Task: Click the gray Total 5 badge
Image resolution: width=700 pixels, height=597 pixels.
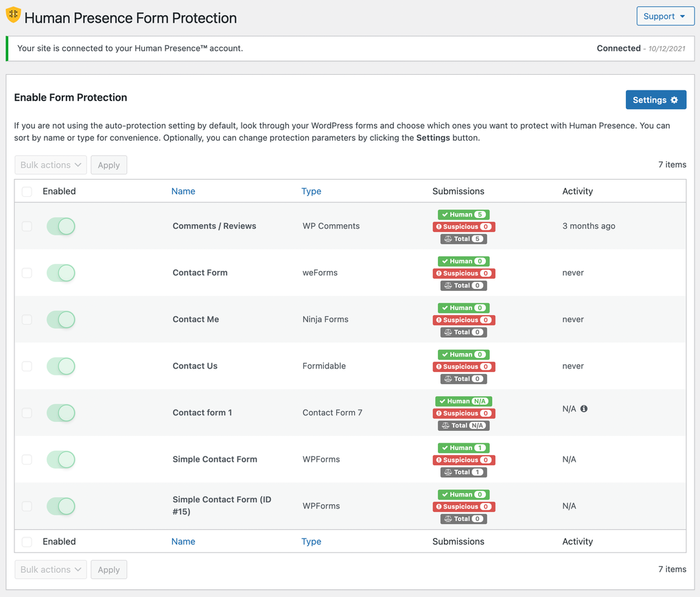Action: [x=463, y=239]
